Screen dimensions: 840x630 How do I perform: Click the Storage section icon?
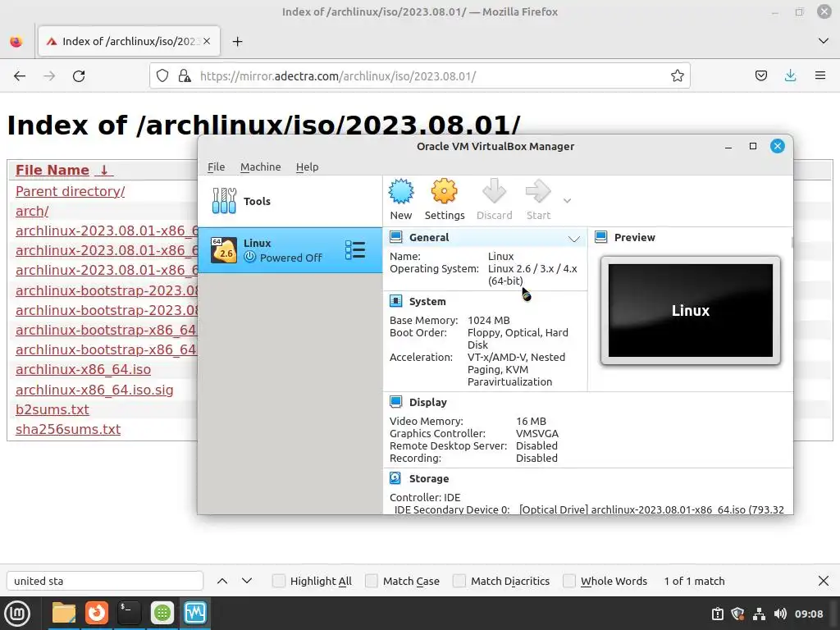(x=396, y=478)
